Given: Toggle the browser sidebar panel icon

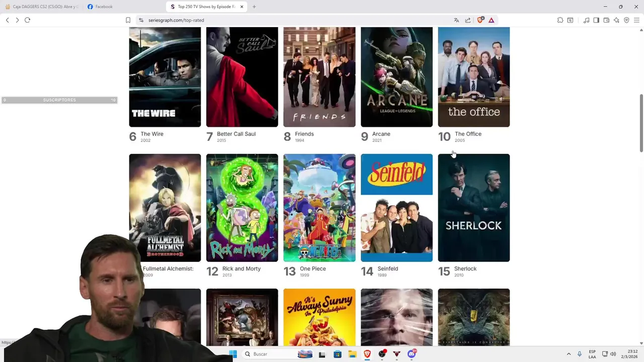Looking at the screenshot, I should click(596, 20).
